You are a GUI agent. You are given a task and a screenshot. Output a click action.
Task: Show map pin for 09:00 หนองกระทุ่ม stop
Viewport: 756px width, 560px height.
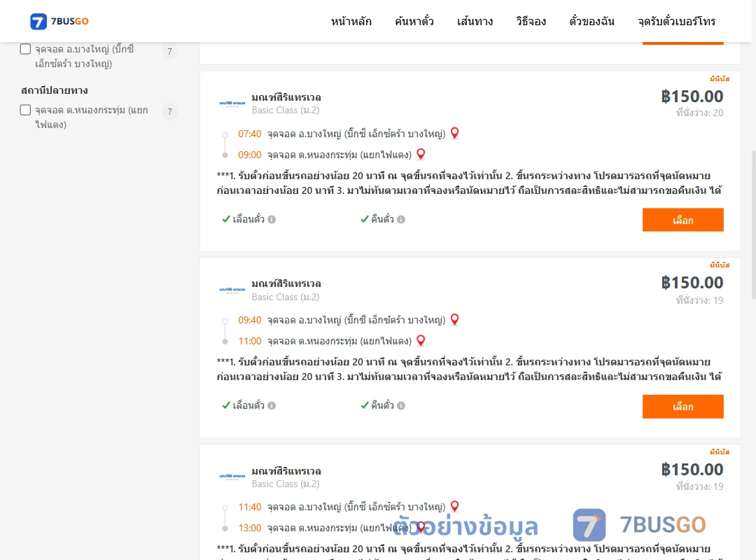tap(421, 154)
